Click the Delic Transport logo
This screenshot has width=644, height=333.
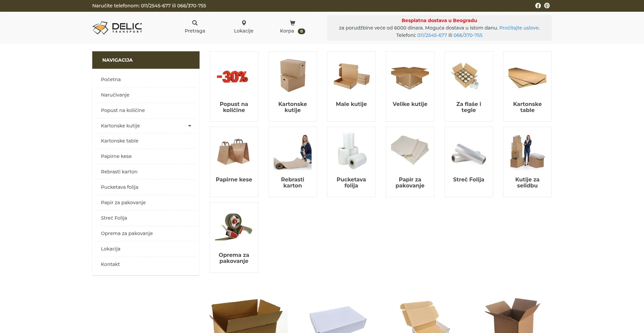click(x=117, y=28)
